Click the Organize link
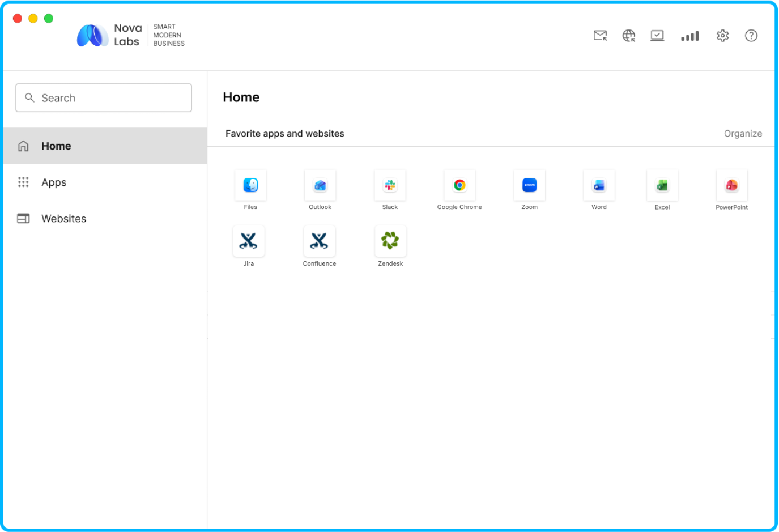 coord(743,133)
